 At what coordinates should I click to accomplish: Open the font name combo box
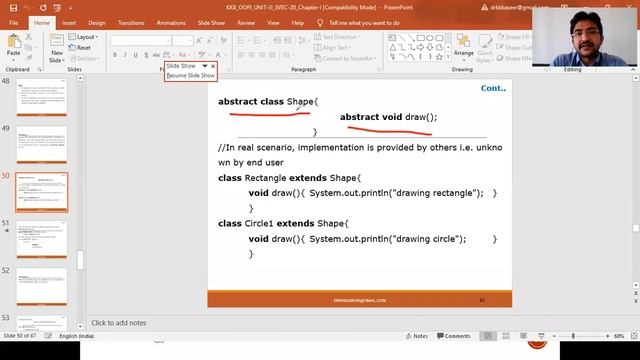click(140, 40)
